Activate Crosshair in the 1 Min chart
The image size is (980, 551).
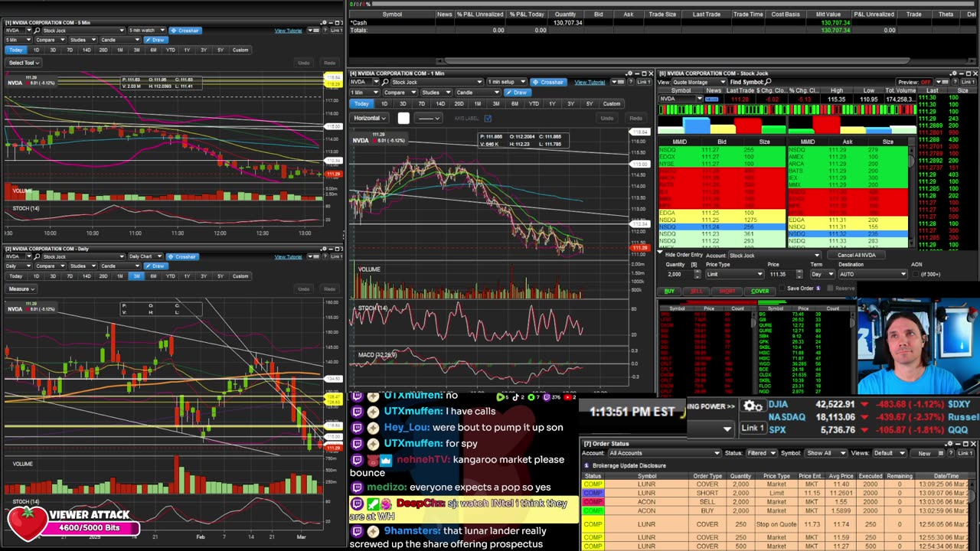click(547, 82)
